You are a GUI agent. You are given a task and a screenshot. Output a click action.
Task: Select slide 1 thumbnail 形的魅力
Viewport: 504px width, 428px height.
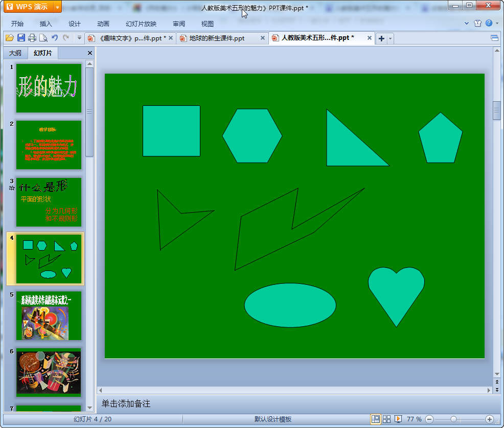pyautogui.click(x=49, y=88)
